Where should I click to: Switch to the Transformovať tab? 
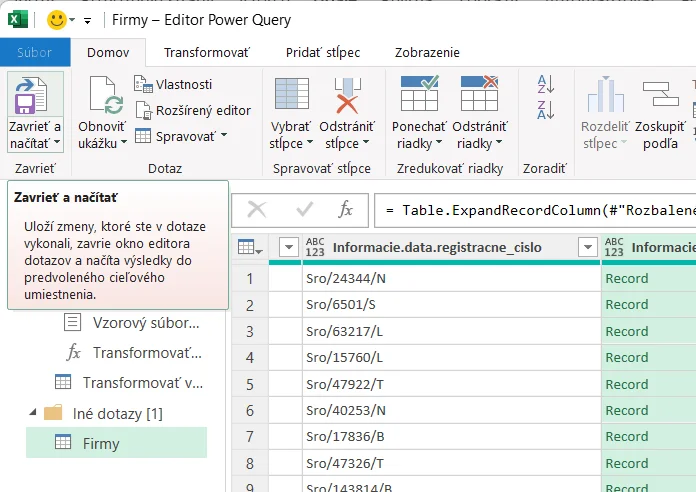(207, 52)
